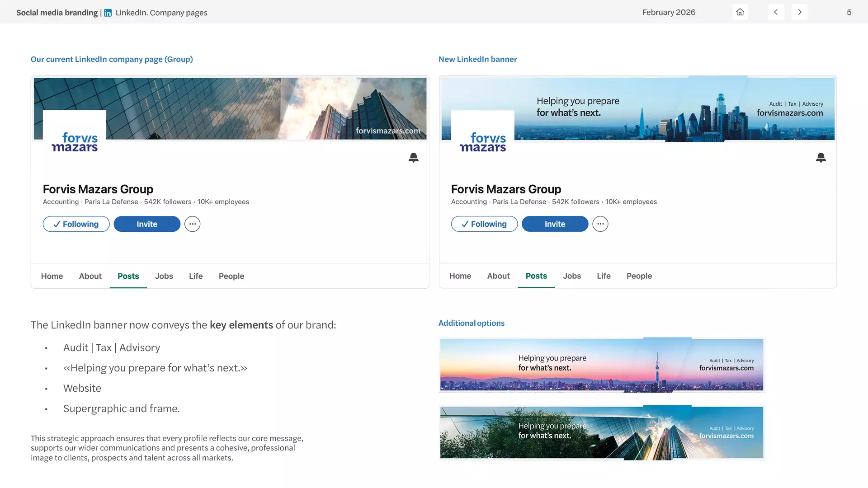The image size is (868, 488).
Task: Go to the previous page with the left arrow
Action: coord(776,12)
